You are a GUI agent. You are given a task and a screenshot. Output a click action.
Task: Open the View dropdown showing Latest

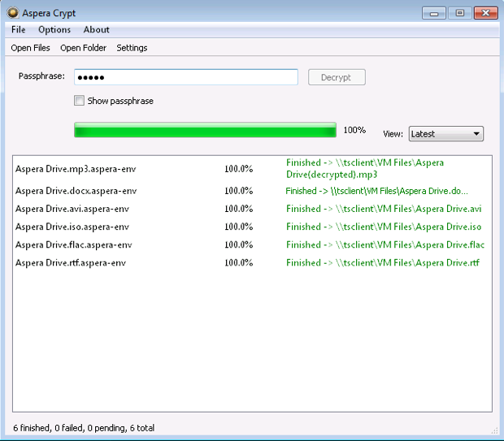445,134
